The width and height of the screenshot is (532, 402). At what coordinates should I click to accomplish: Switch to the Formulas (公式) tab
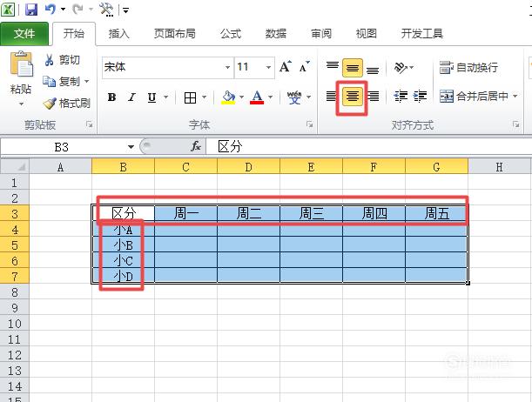[x=231, y=34]
